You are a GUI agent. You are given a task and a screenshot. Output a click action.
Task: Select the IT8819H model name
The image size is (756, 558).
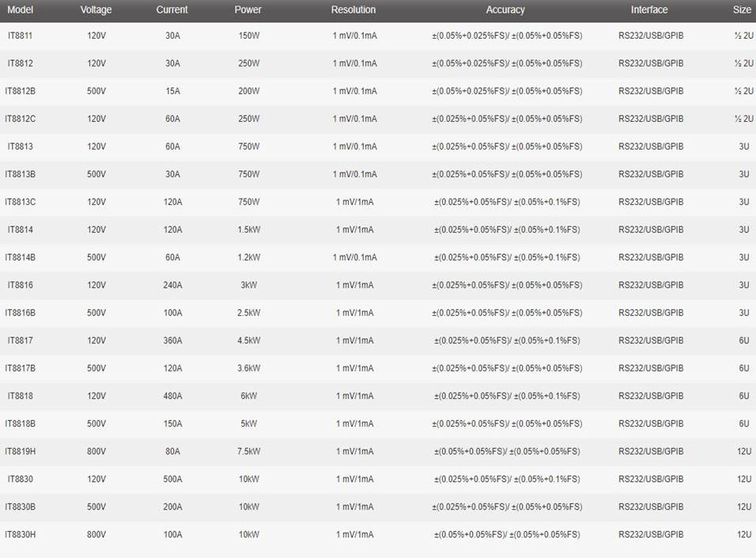(21, 451)
